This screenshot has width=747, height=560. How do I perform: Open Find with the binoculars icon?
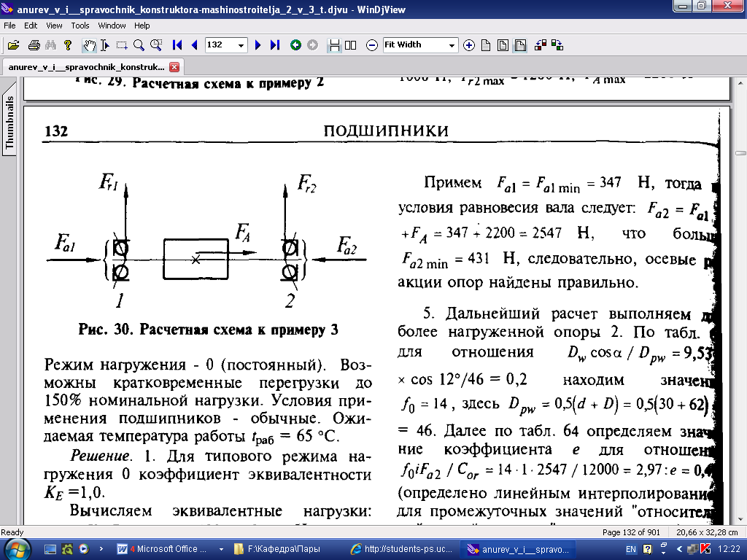50,45
